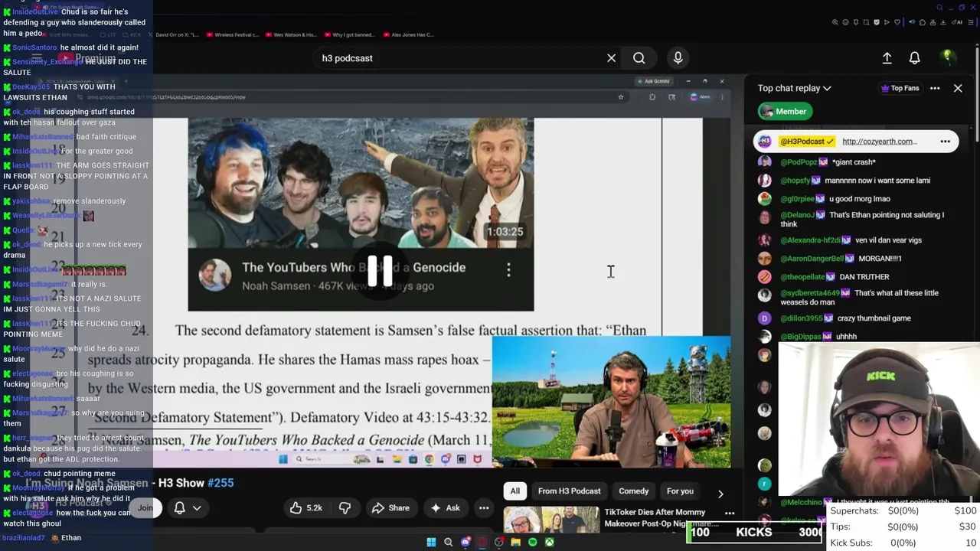Open the taskbar search magnifier

pyautogui.click(x=448, y=543)
